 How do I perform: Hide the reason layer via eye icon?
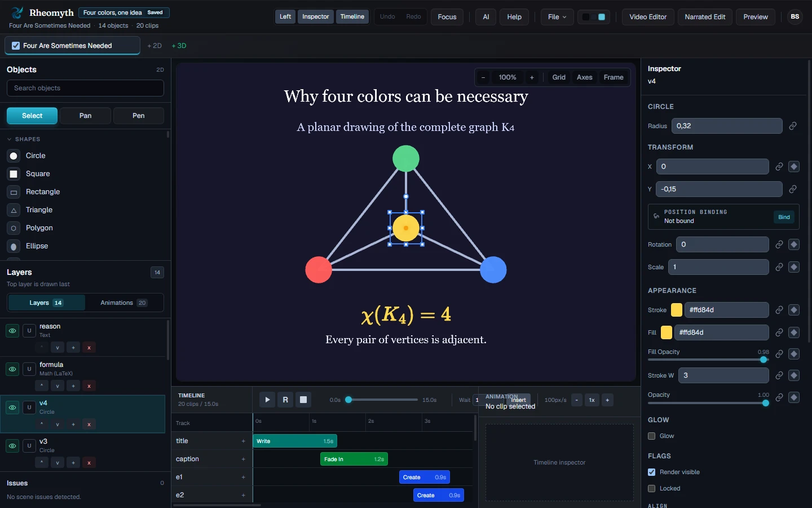coord(12,331)
